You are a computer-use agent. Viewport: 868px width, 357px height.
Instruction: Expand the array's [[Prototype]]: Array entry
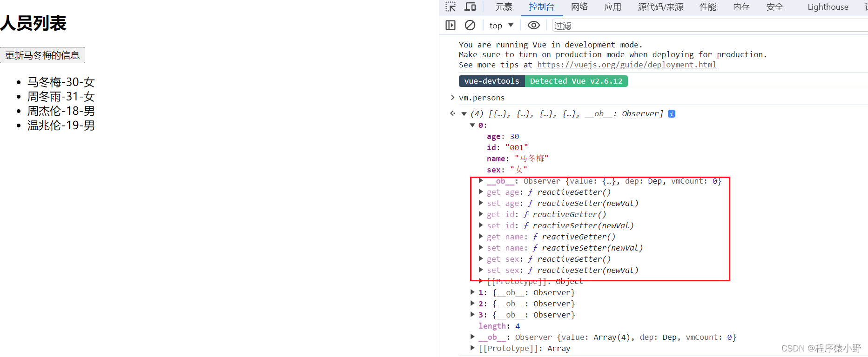tap(472, 348)
